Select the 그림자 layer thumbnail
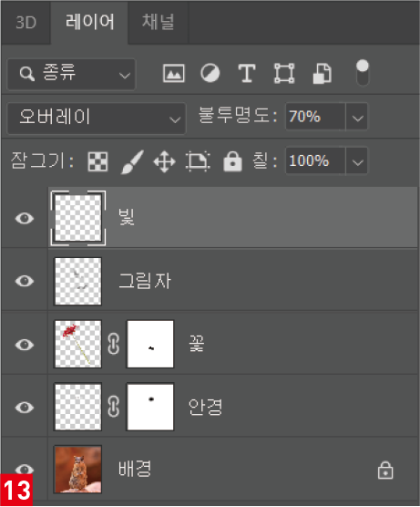 (78, 281)
